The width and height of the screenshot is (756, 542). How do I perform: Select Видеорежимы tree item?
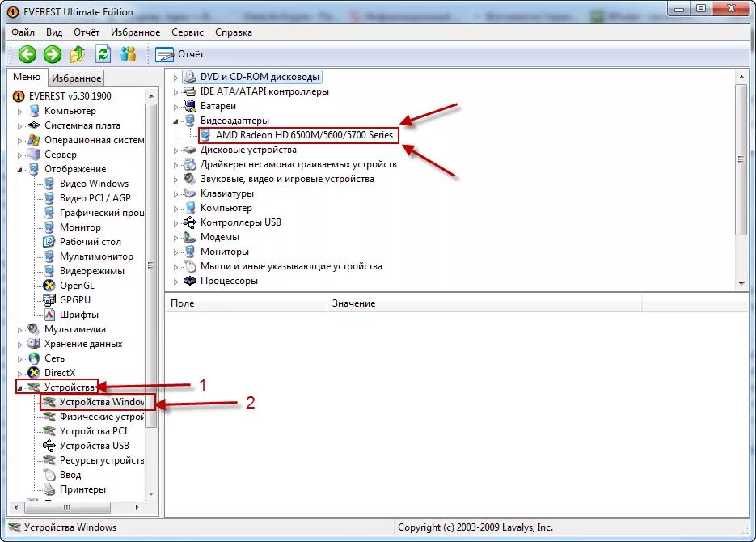tap(92, 271)
